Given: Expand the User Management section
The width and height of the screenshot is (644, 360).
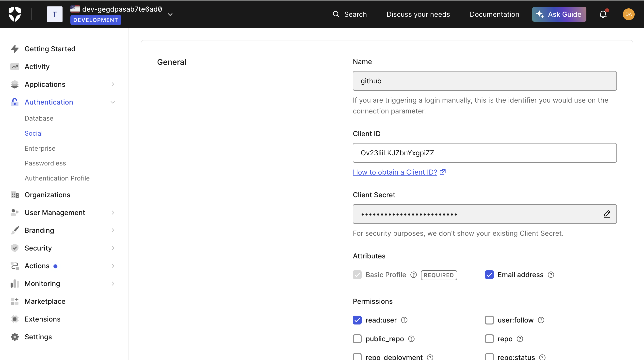Looking at the screenshot, I should [113, 213].
